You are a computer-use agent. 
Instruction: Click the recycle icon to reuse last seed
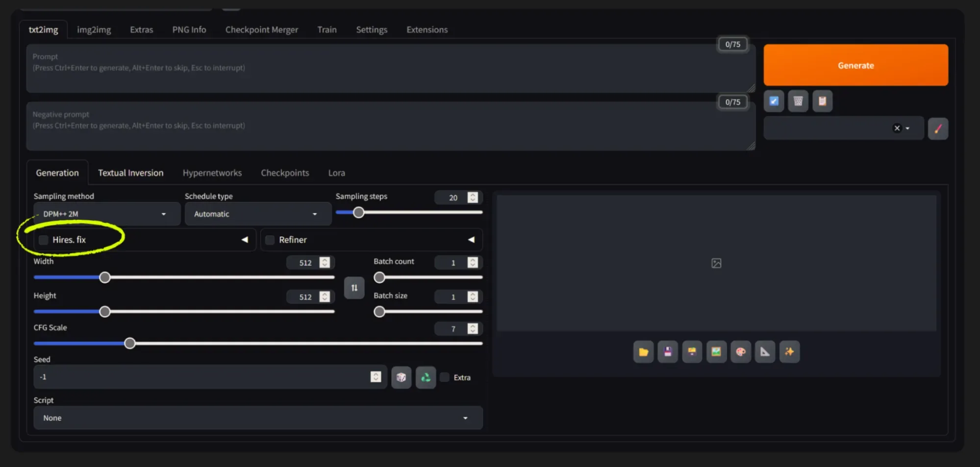[x=426, y=377]
